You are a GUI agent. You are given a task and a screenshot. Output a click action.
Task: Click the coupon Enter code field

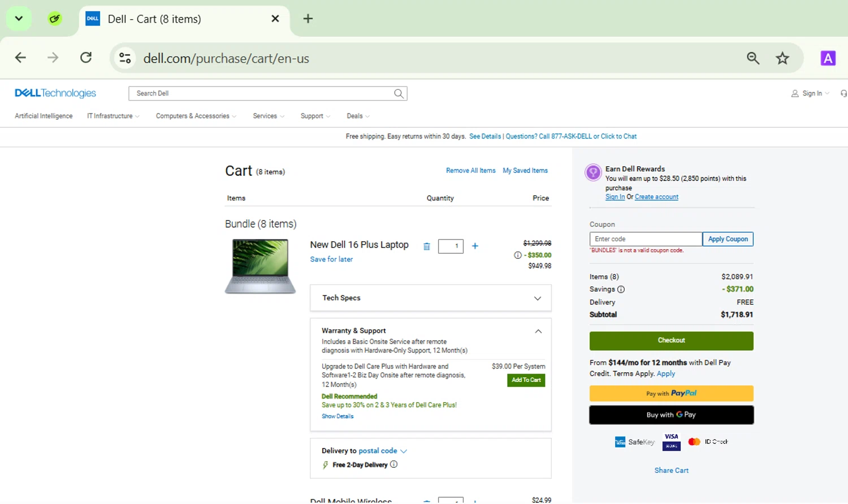tap(646, 239)
